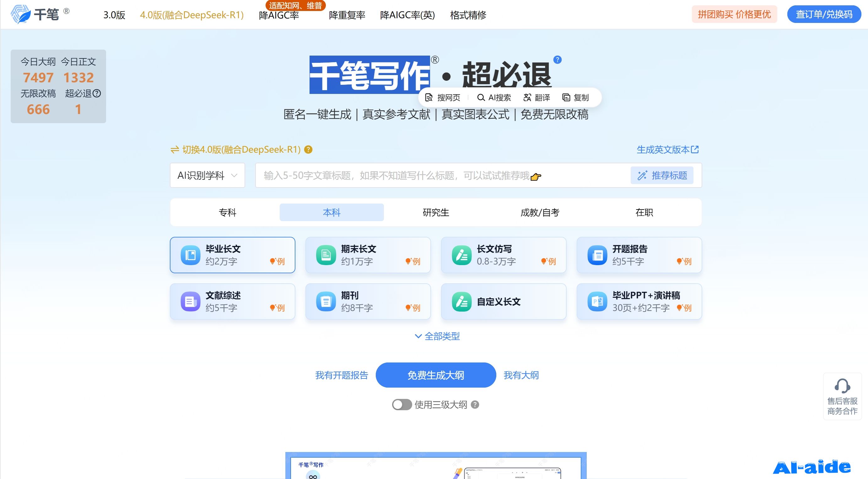This screenshot has height=479, width=868.
Task: Select the 在职 tab
Action: [x=644, y=212]
